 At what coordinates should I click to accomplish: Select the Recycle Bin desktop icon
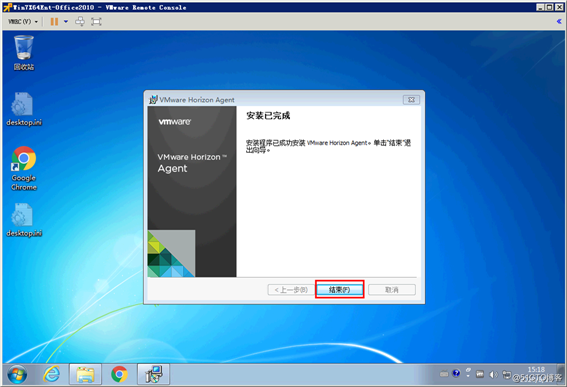[x=24, y=52]
